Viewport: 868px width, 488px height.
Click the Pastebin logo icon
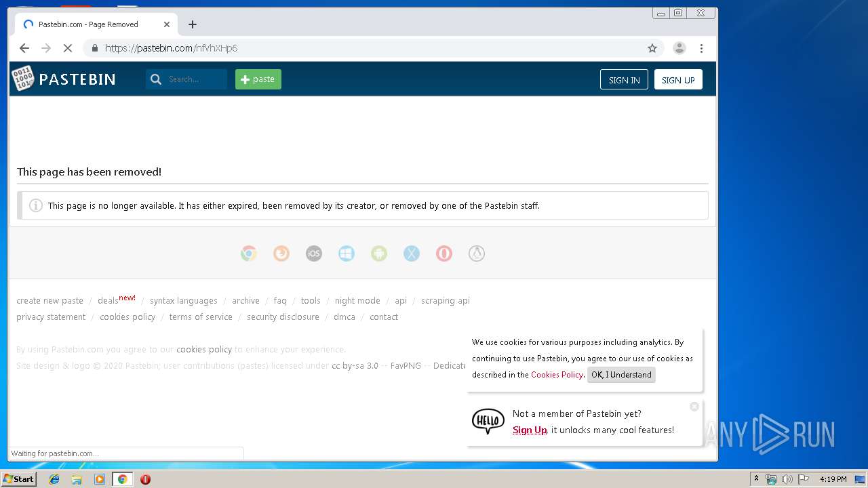(x=23, y=79)
